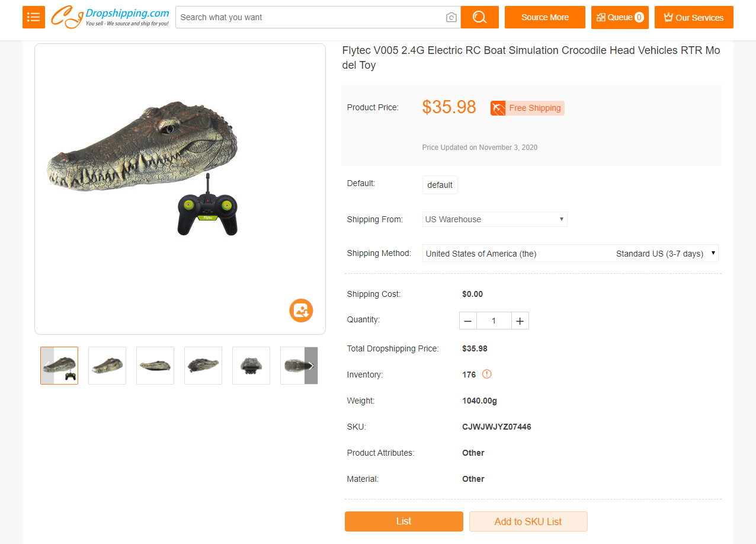Image resolution: width=756 pixels, height=544 pixels.
Task: Increase quantity with plus button
Action: [x=520, y=321]
